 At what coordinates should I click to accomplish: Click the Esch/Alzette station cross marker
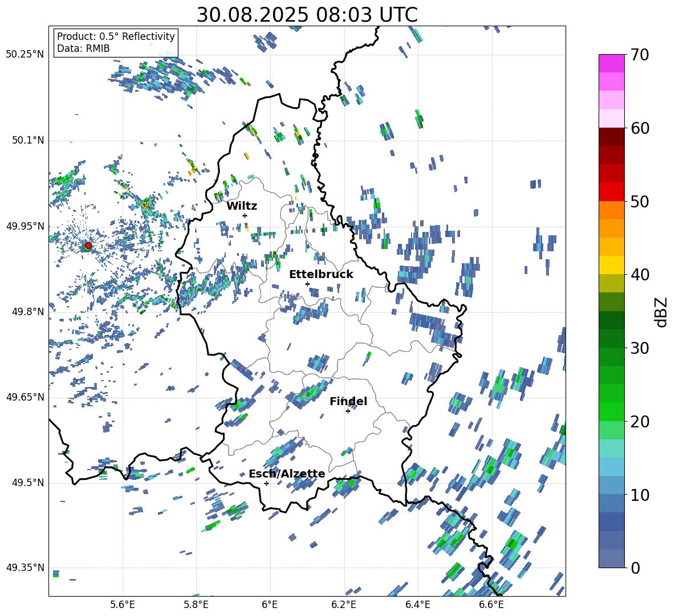click(x=266, y=483)
